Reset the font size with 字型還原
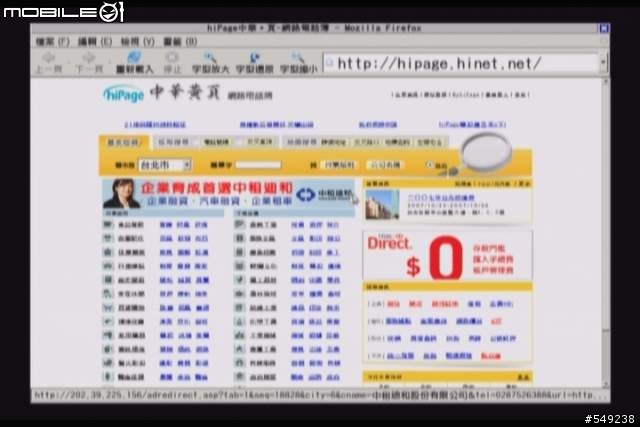This screenshot has height=427, width=640. (255, 63)
